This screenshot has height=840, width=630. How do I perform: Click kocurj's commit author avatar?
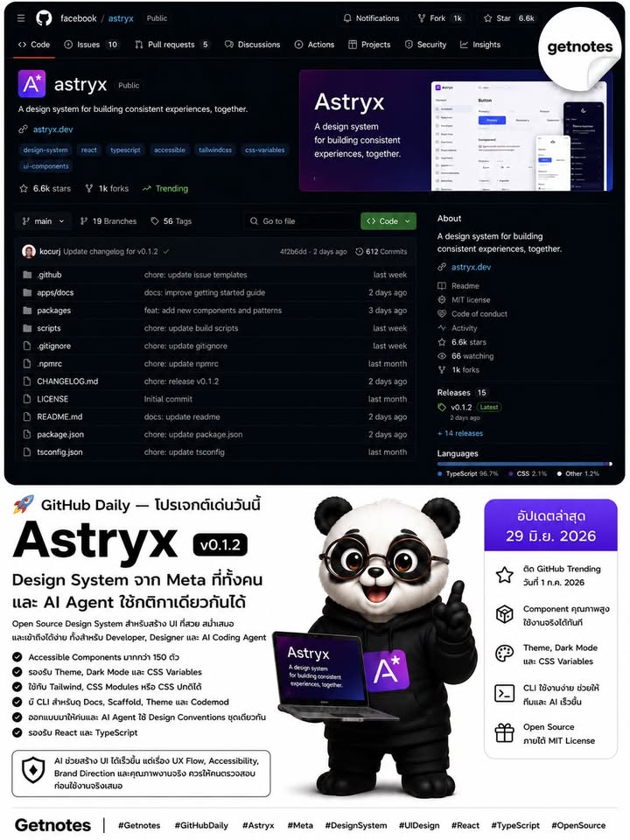[x=29, y=251]
